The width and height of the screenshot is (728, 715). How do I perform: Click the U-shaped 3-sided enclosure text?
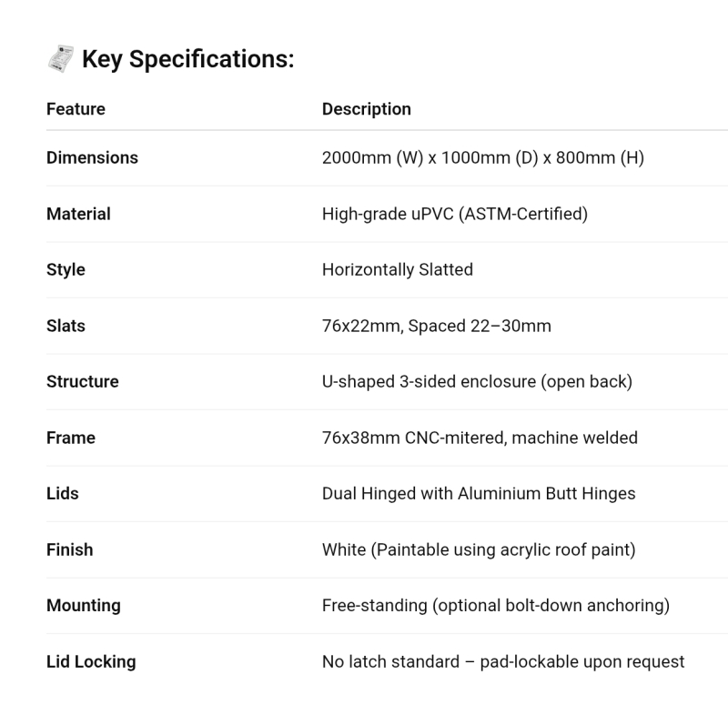(476, 381)
